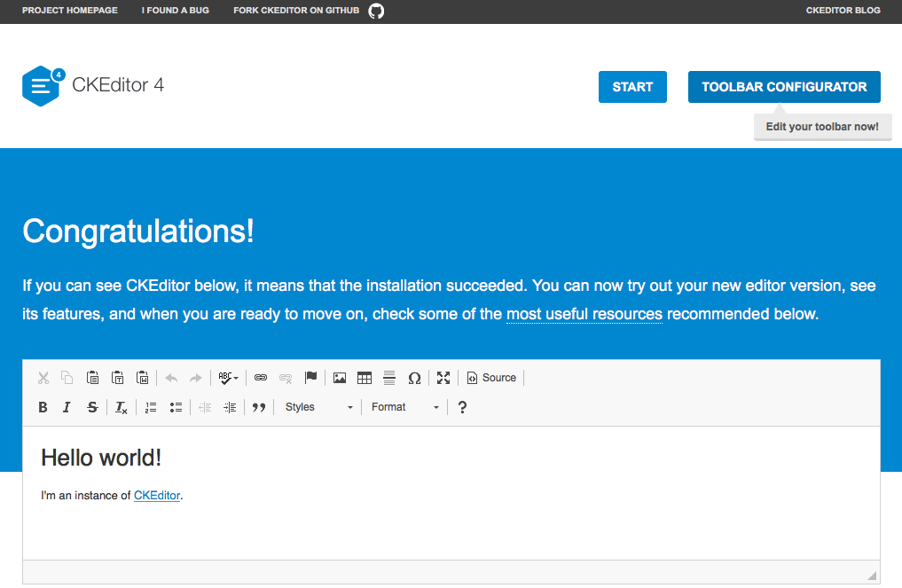Screen dimensions: 902x588
Task: Open the Format dropdown
Action: [x=405, y=407]
